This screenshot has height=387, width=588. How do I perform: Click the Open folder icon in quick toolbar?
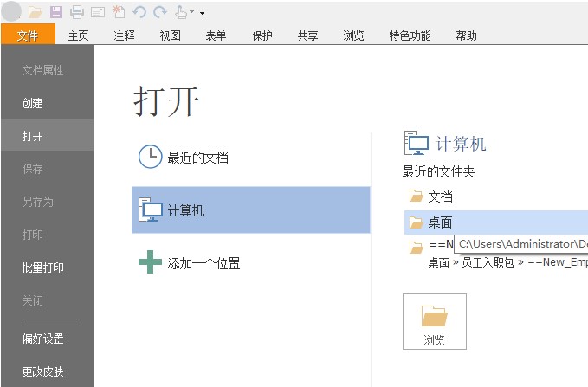pos(35,12)
